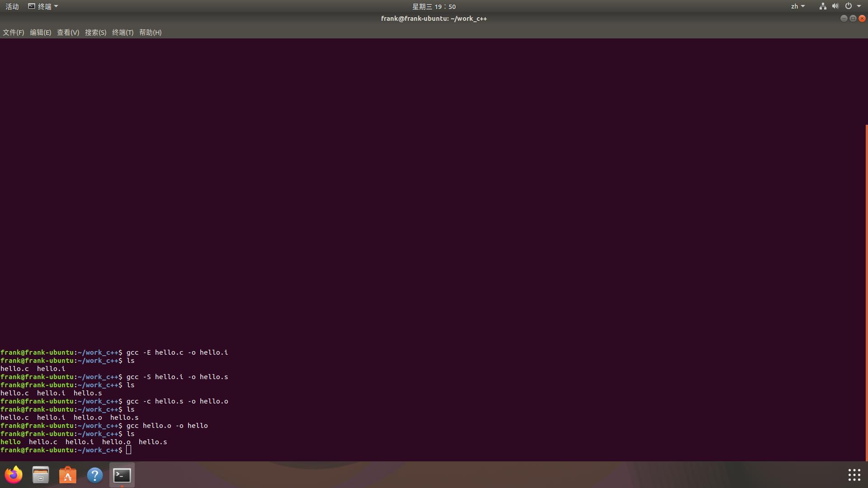
Task: Launch the Files manager dock icon
Action: [41, 475]
